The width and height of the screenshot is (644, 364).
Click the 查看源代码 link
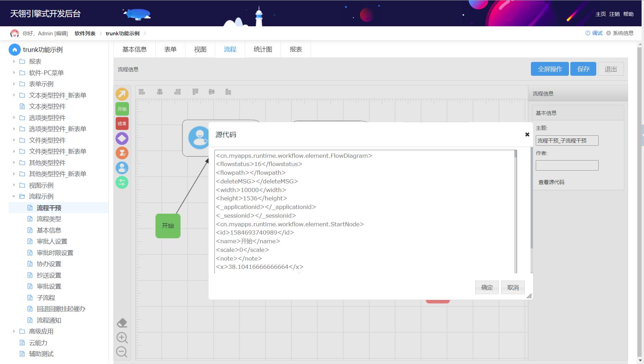[551, 182]
